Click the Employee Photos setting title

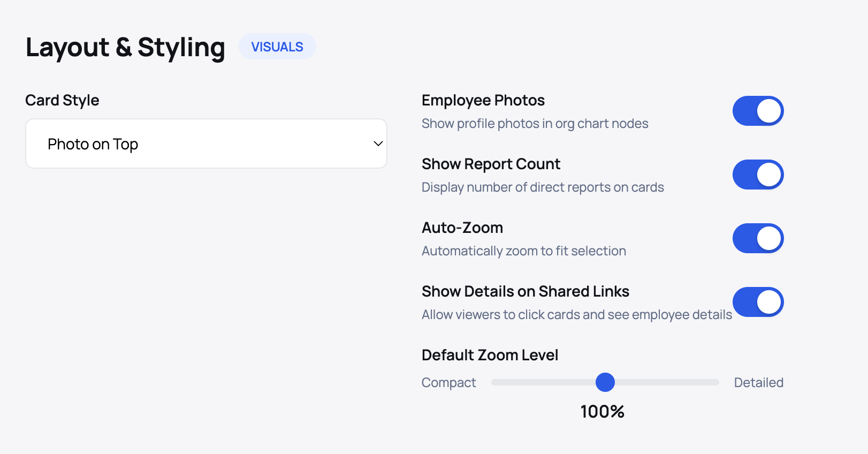[x=483, y=100]
